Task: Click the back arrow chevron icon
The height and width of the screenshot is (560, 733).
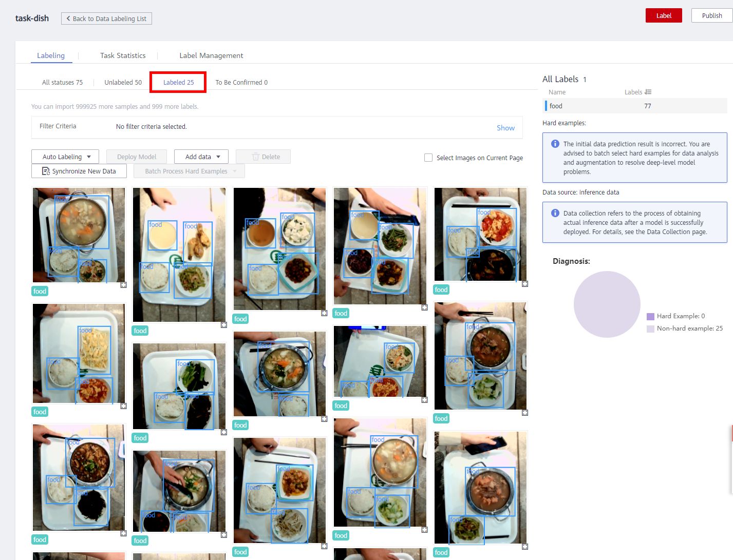Action: click(68, 18)
